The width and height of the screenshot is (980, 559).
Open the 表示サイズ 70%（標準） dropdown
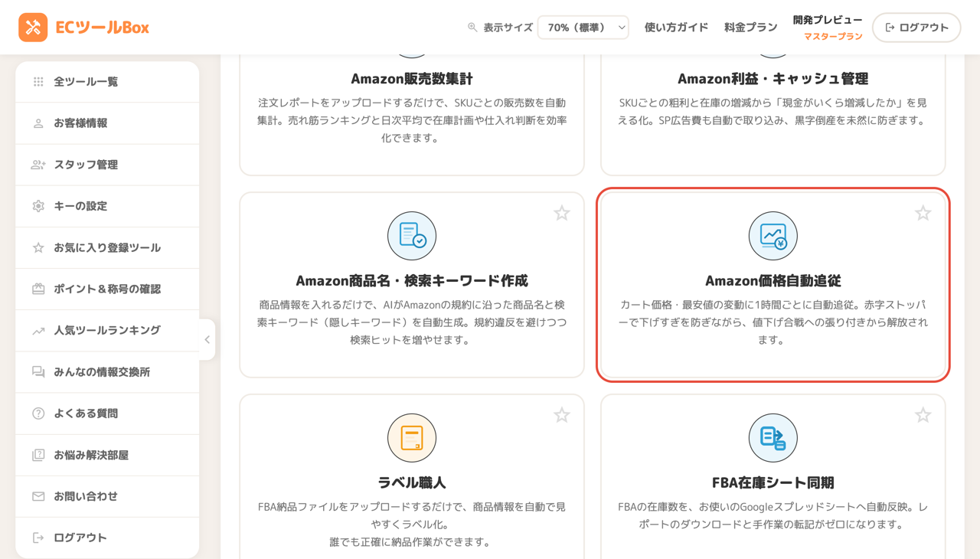coord(583,28)
